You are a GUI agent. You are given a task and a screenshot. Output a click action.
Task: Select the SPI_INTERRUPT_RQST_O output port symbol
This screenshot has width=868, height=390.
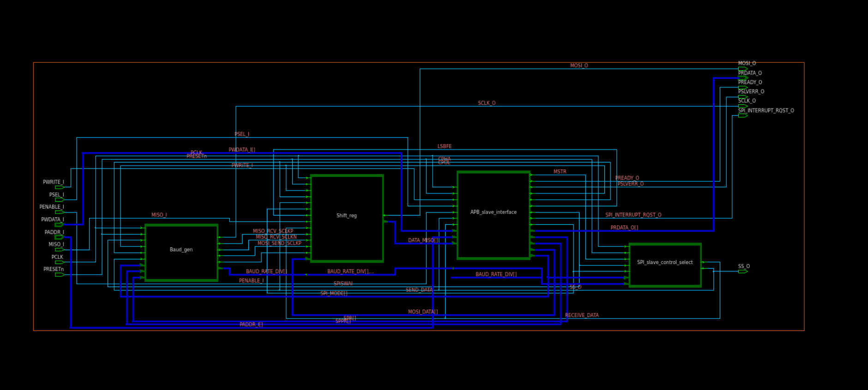(743, 115)
